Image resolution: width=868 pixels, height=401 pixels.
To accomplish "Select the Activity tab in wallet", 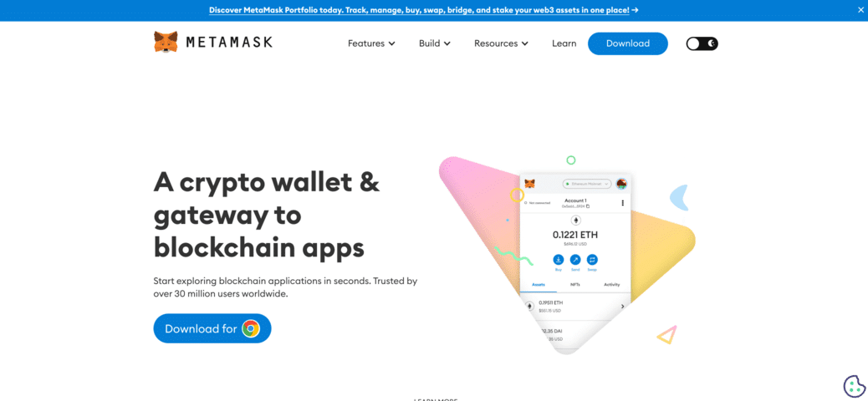I will click(x=611, y=284).
